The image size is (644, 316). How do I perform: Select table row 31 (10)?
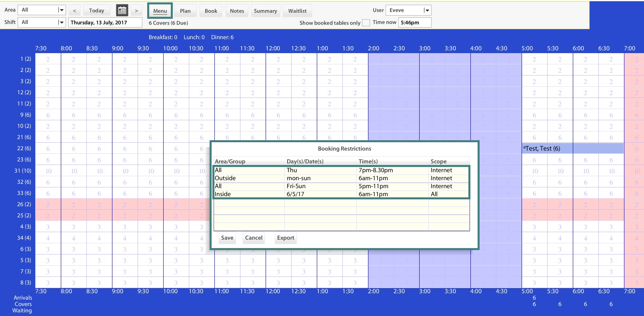tap(23, 171)
